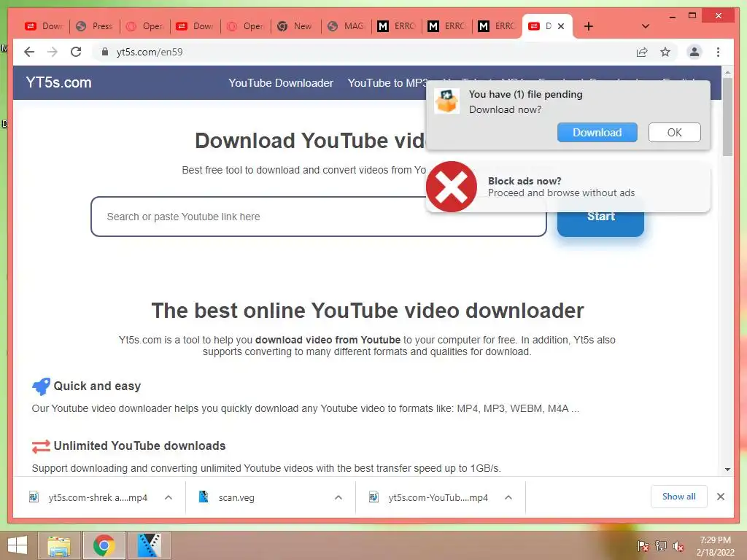Open File Explorer from the taskbar
747x560 pixels.
pyautogui.click(x=58, y=545)
